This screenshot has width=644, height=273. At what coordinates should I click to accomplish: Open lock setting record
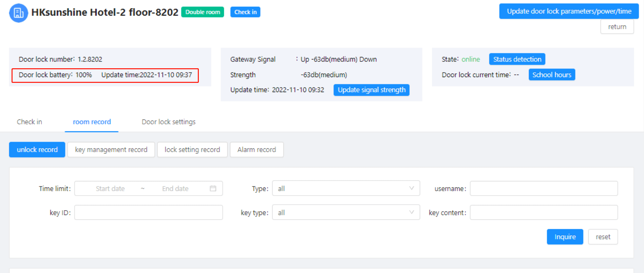(x=192, y=150)
